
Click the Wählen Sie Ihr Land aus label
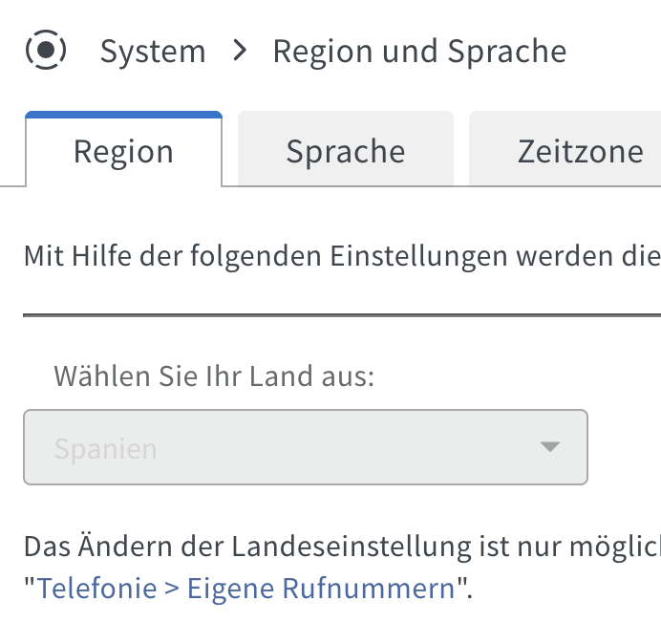pyautogui.click(x=214, y=376)
